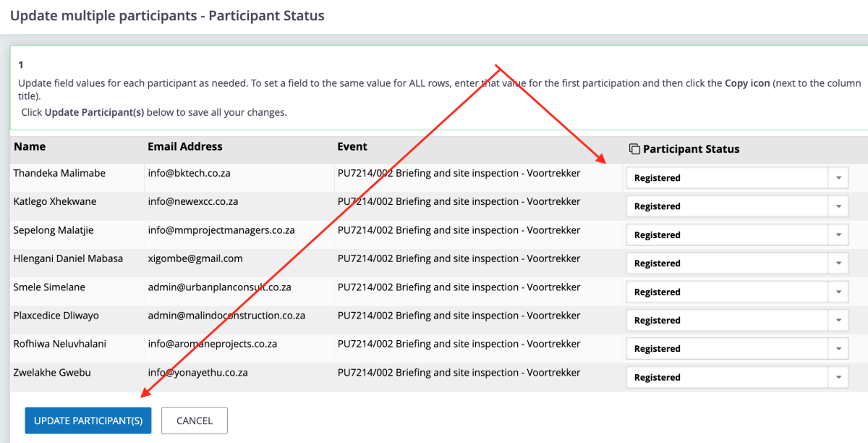Screen dimensions: 868x443
Task: Expand status dropdown for Hlengani Daniel Mabasa
Action: [736, 263]
